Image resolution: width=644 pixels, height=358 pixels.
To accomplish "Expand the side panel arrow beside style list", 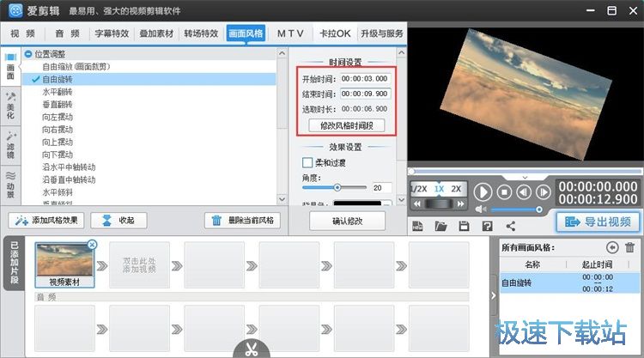I will pyautogui.click(x=493, y=295).
